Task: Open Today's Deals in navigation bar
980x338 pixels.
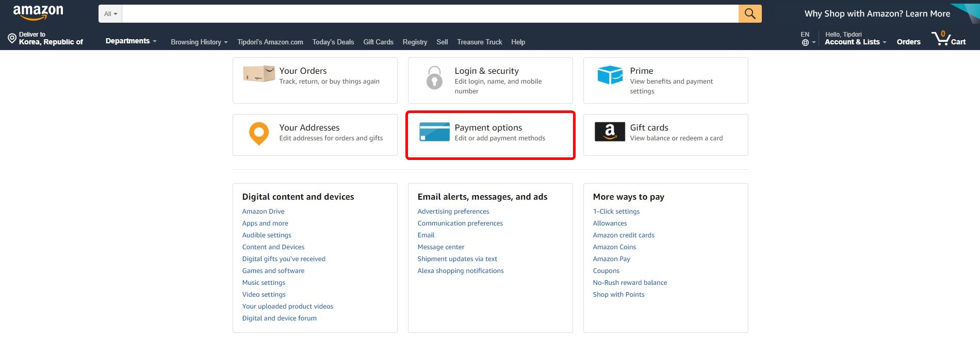Action: (333, 42)
